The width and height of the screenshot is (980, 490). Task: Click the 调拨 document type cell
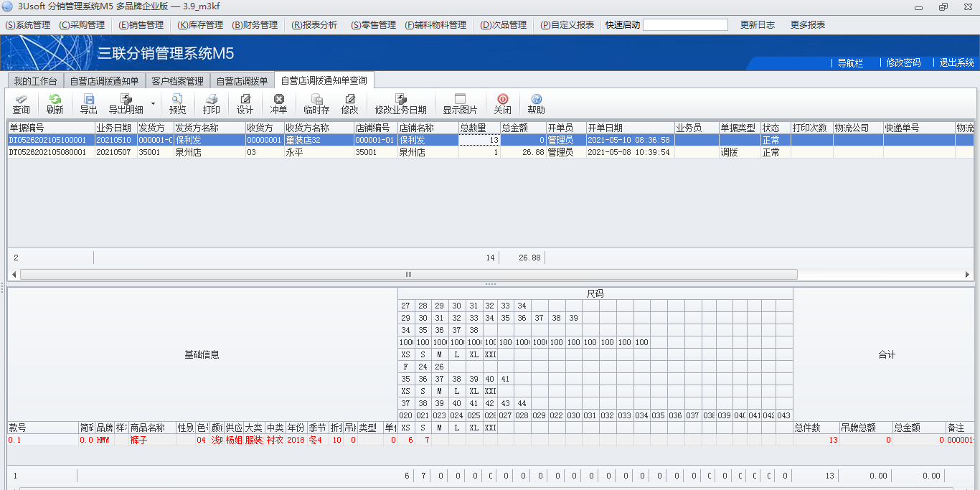740,152
